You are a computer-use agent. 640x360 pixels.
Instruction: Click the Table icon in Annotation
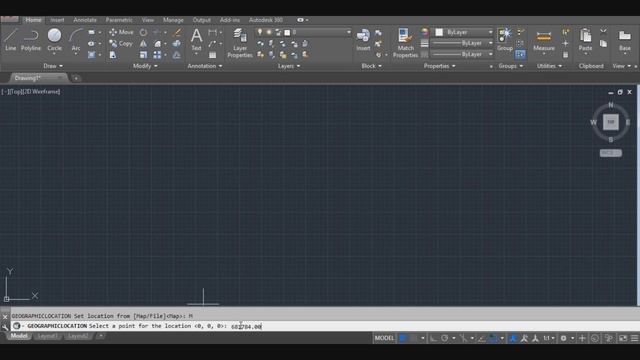[213, 55]
